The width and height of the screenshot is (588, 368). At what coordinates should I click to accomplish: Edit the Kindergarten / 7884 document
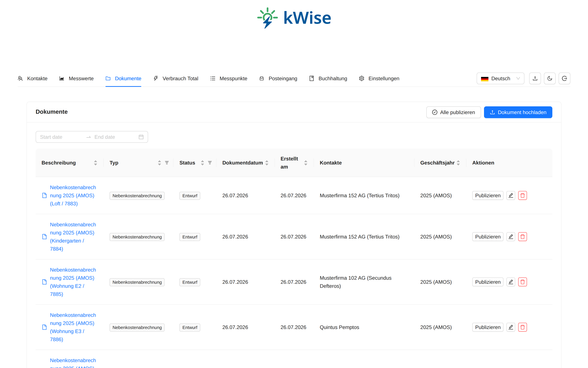pos(511,237)
